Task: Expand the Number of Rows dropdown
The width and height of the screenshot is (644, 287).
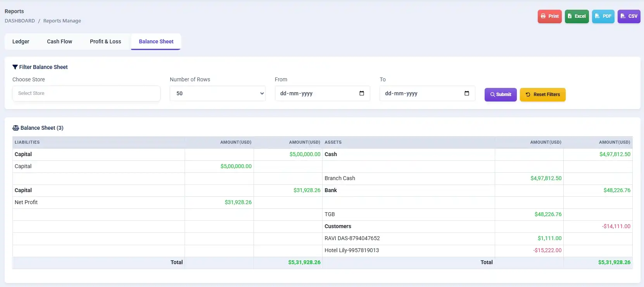Action: pyautogui.click(x=217, y=93)
